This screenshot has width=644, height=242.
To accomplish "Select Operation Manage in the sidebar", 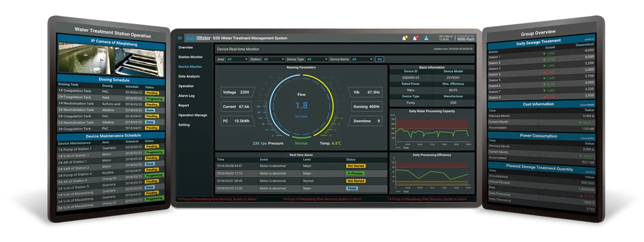I will click(193, 115).
